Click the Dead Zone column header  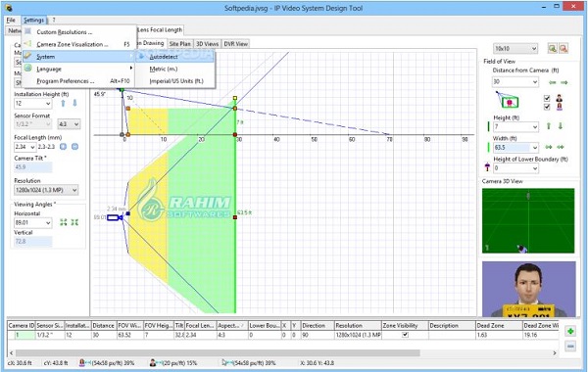pyautogui.click(x=499, y=326)
